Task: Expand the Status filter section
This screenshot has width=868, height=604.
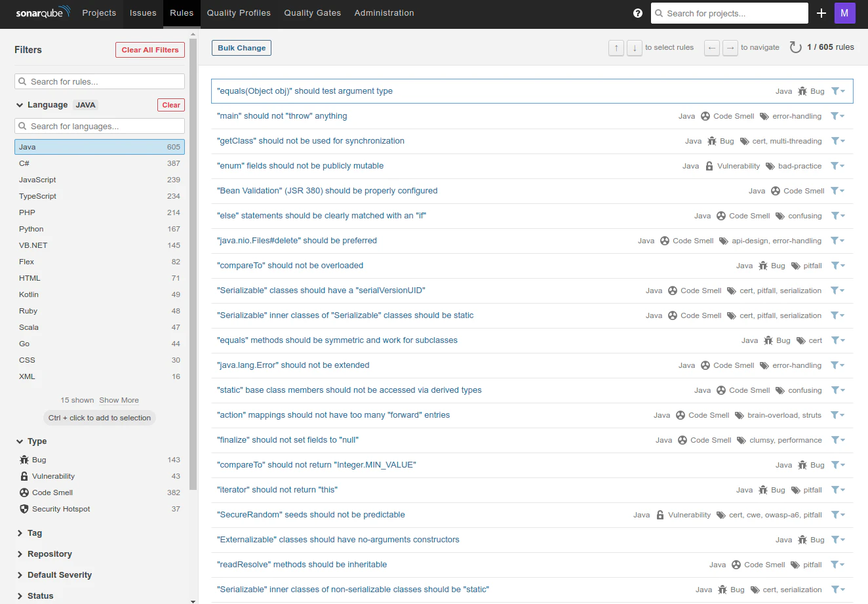Action: tap(35, 596)
